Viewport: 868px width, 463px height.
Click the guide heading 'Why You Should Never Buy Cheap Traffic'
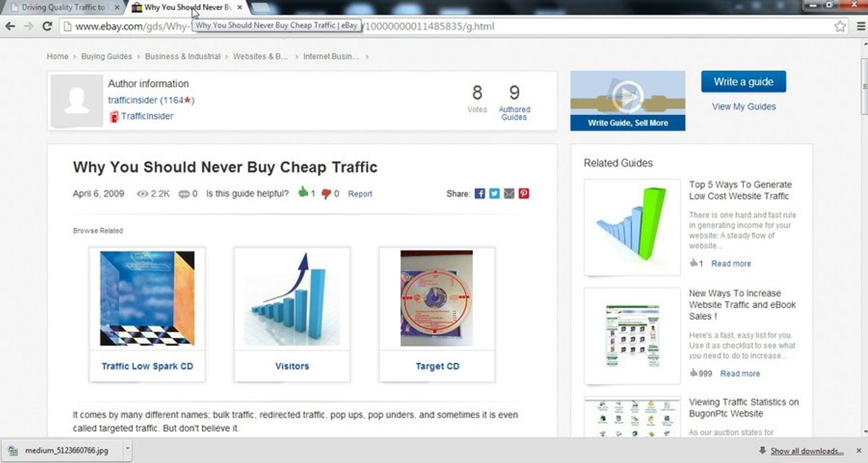coord(225,167)
